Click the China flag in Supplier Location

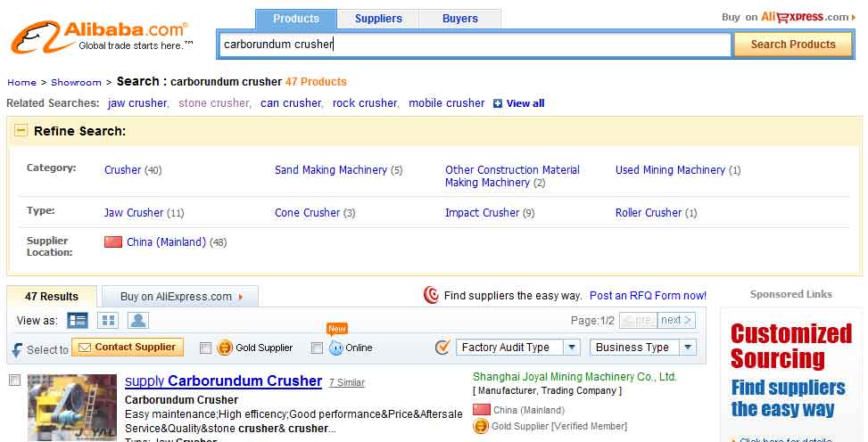coord(113,242)
